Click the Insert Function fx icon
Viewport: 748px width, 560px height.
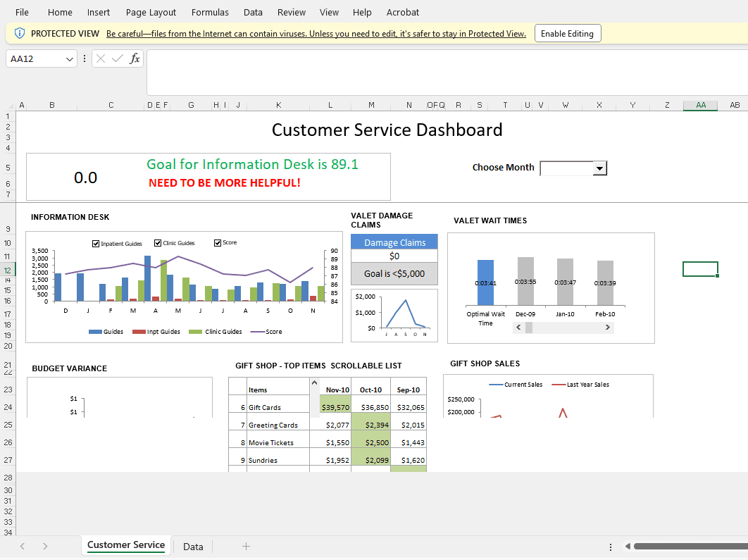coord(135,58)
